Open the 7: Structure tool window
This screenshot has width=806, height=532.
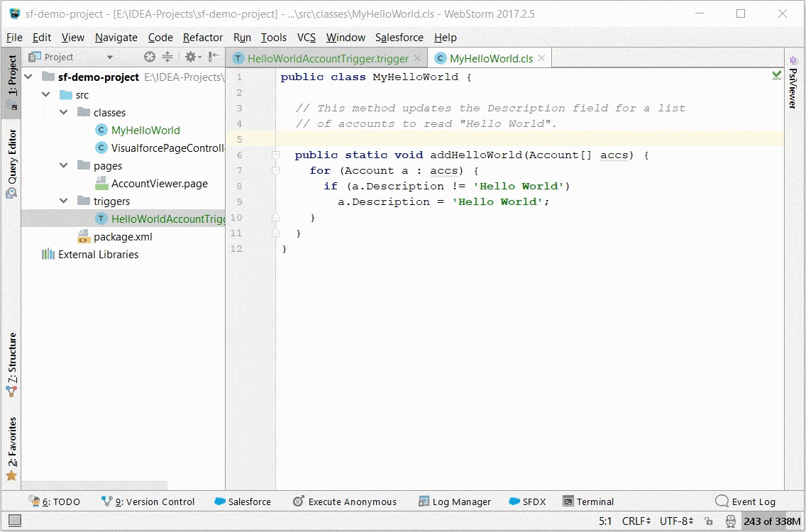coord(11,365)
